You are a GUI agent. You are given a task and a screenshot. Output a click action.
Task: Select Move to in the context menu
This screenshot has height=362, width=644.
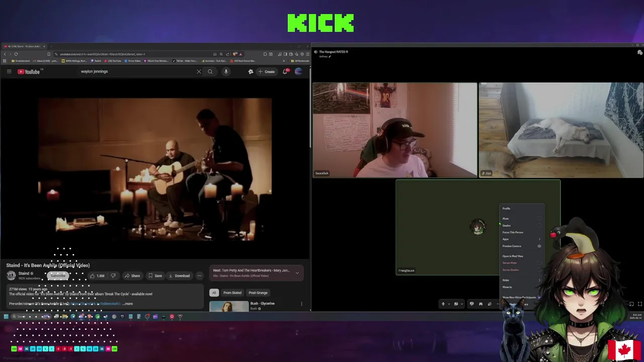click(x=507, y=287)
